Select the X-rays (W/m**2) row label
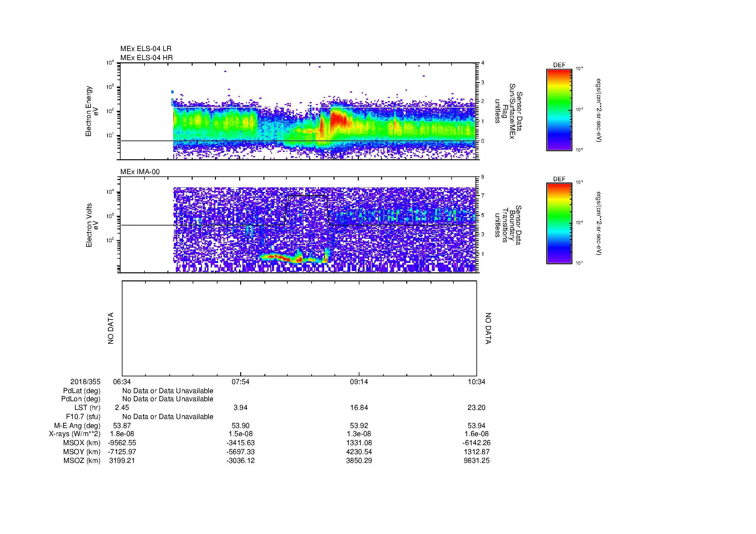This screenshot has width=756, height=534. tap(75, 434)
